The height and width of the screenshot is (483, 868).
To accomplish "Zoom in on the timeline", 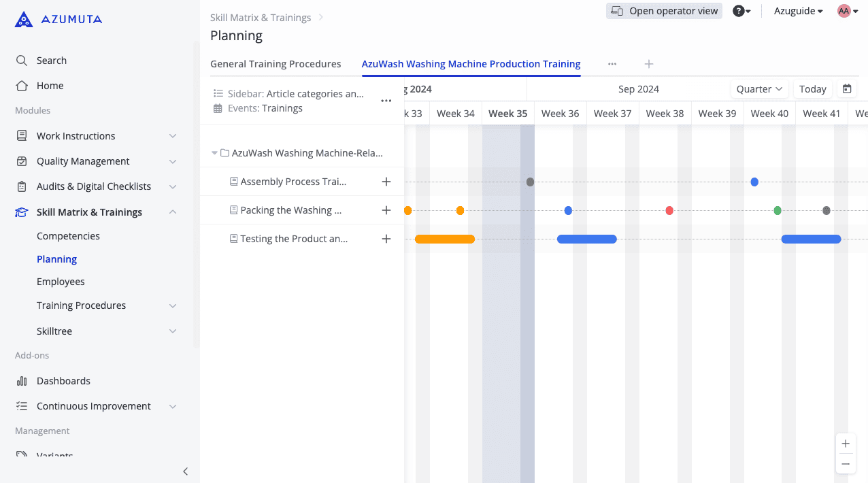I will click(x=845, y=444).
